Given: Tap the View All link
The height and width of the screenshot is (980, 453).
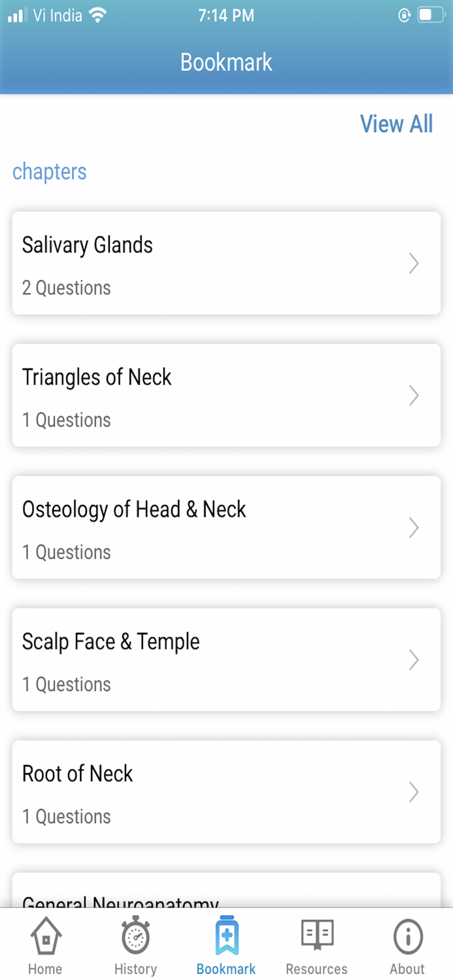Looking at the screenshot, I should click(x=396, y=123).
